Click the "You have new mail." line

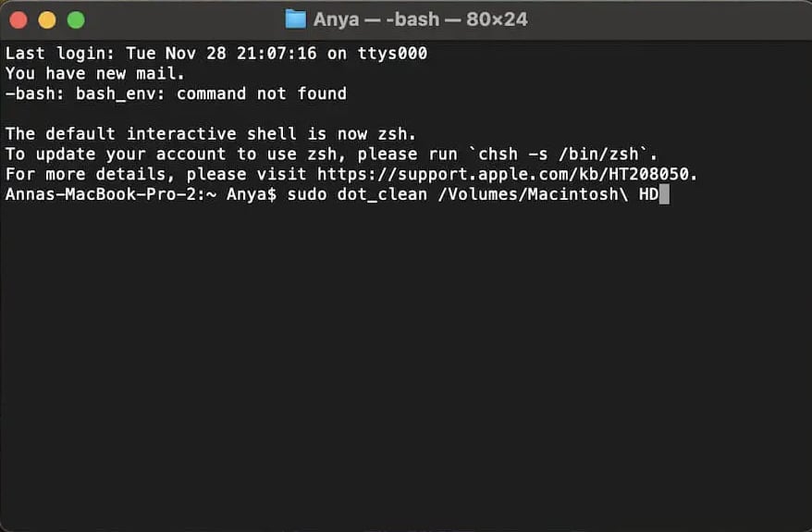[x=95, y=73]
